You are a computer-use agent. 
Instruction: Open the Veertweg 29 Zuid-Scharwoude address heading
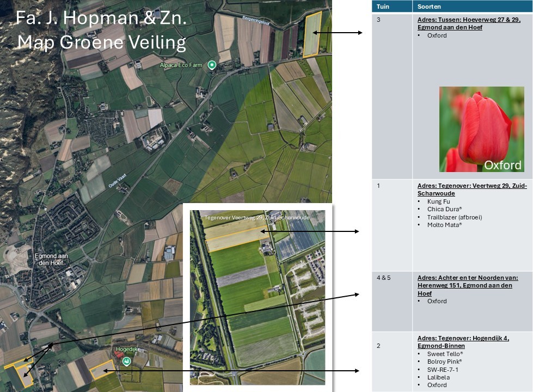471,189
